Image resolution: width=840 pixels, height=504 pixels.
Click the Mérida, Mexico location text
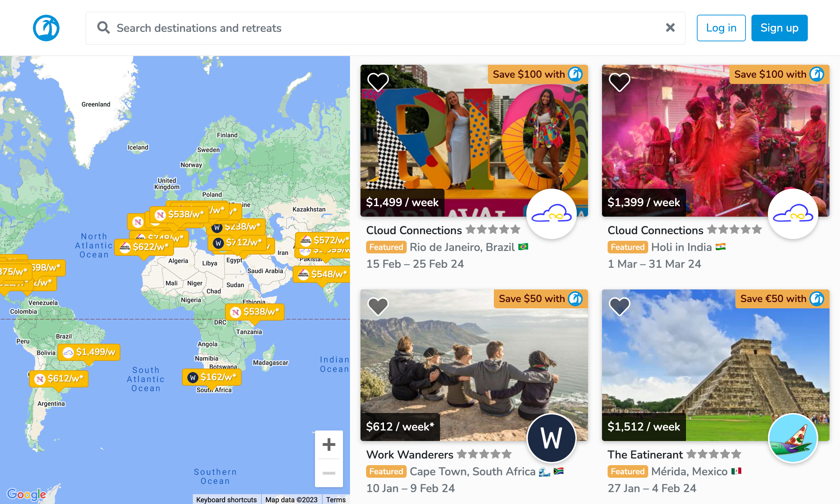click(x=689, y=471)
